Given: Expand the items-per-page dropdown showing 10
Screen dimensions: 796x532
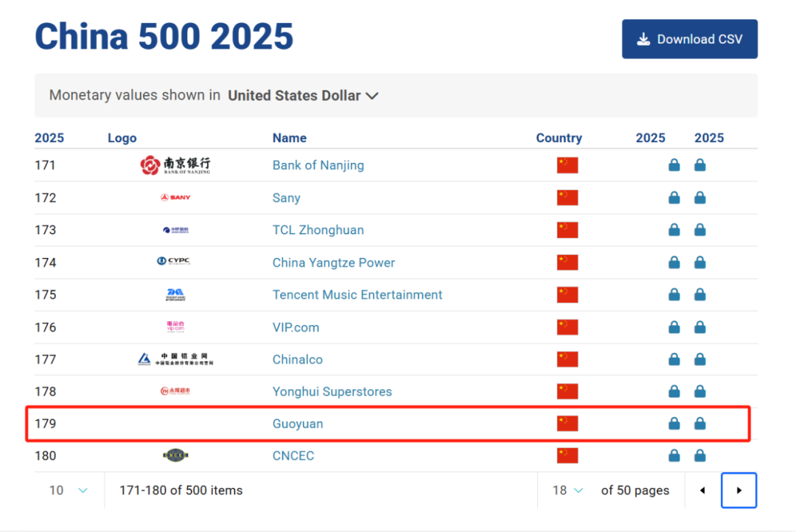Looking at the screenshot, I should click(x=69, y=491).
